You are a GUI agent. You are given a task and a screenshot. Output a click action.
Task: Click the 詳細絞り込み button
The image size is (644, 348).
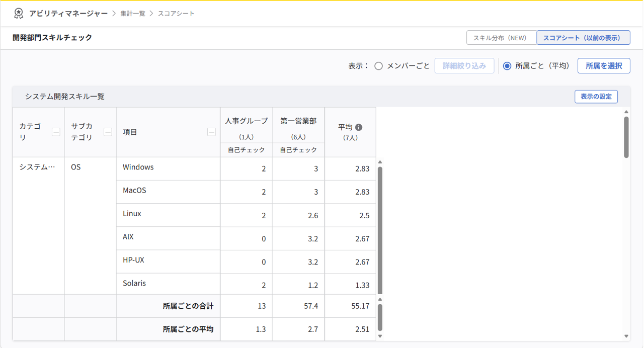(x=464, y=66)
